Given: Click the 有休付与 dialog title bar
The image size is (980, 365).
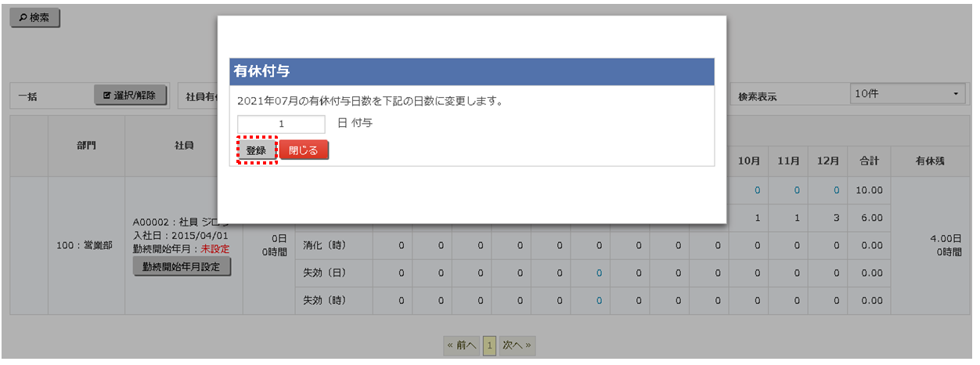Looking at the screenshot, I should click(472, 71).
